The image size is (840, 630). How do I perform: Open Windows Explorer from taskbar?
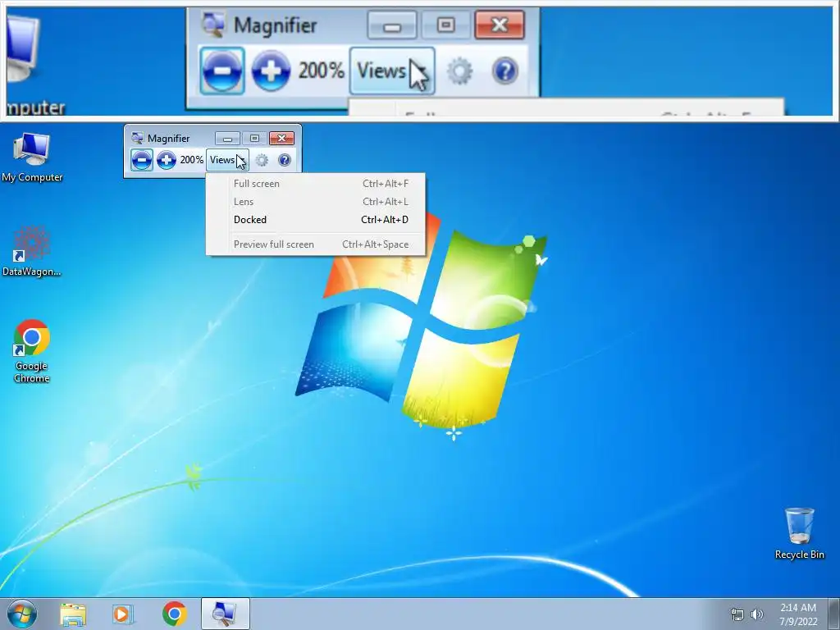click(x=73, y=614)
